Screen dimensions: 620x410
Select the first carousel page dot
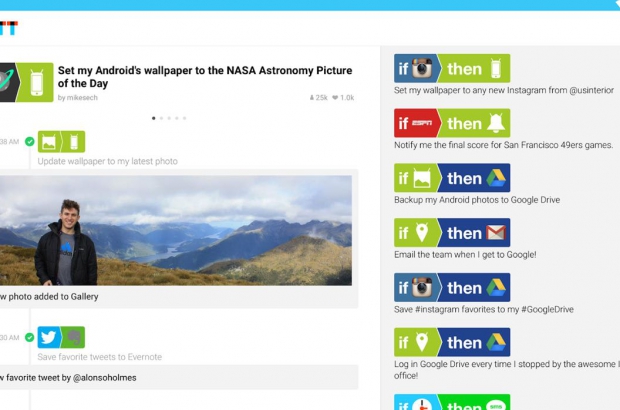[153, 118]
